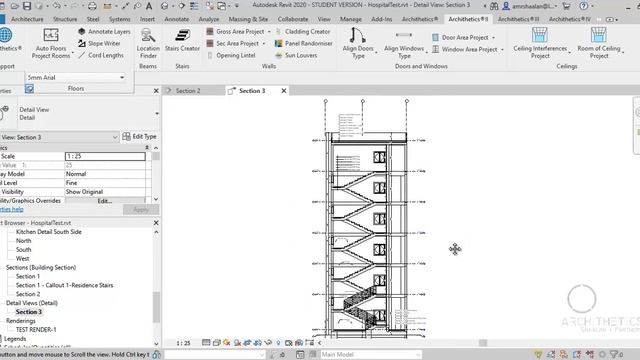The height and width of the screenshot is (360, 640).
Task: Switch to the Annotate ribbon tab
Action: pyautogui.click(x=177, y=19)
